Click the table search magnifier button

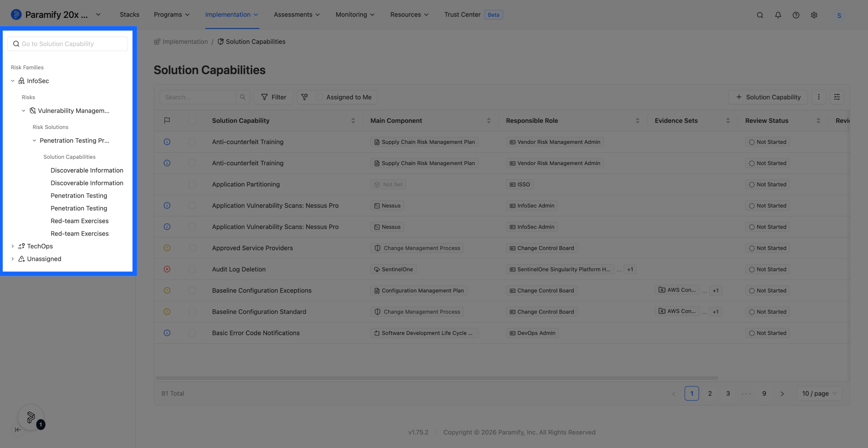pyautogui.click(x=243, y=97)
